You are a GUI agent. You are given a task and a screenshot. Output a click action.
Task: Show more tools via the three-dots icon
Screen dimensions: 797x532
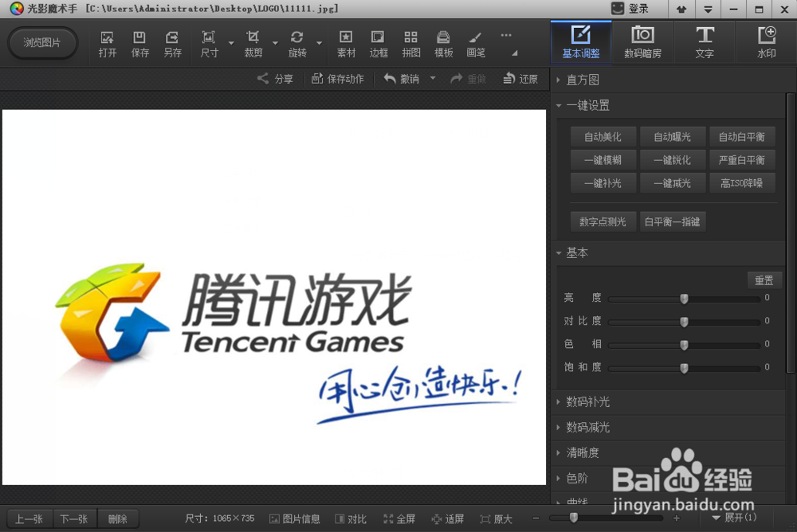[506, 36]
